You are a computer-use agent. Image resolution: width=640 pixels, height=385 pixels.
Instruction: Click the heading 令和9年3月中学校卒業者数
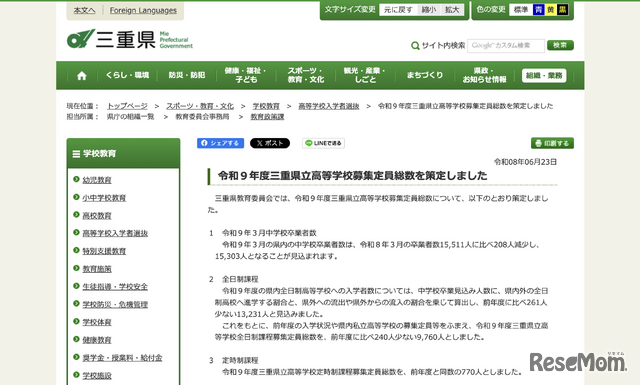point(269,233)
